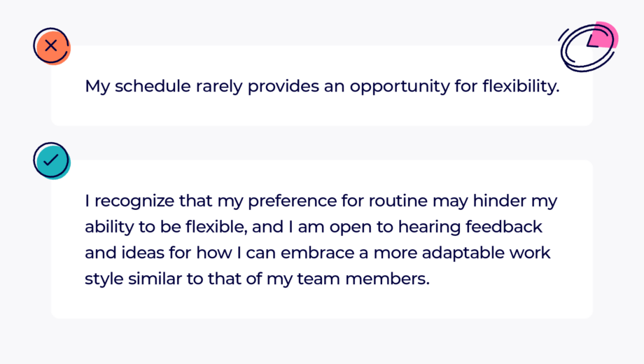This screenshot has width=644, height=364.
Task: Click the word "schedule" in top card
Action: (x=148, y=87)
